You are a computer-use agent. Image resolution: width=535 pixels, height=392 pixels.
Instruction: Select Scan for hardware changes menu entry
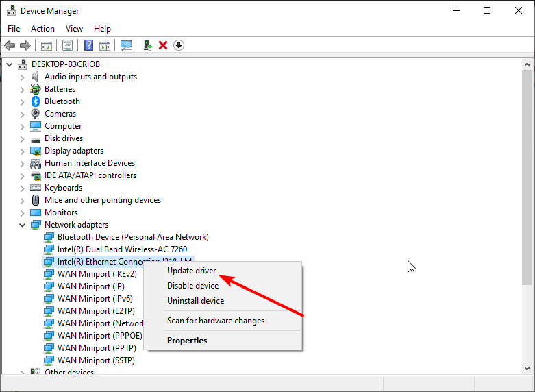(x=223, y=321)
